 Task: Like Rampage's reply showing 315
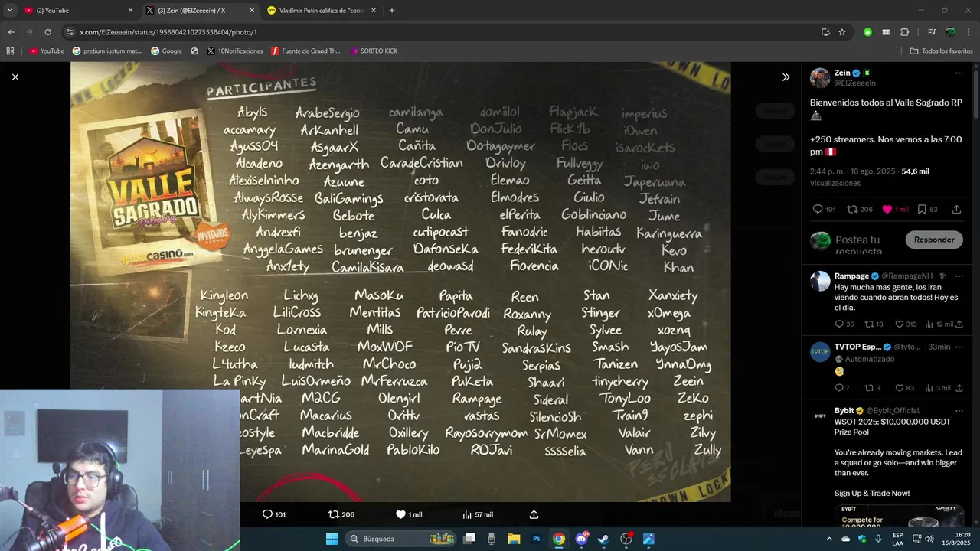[x=900, y=324]
